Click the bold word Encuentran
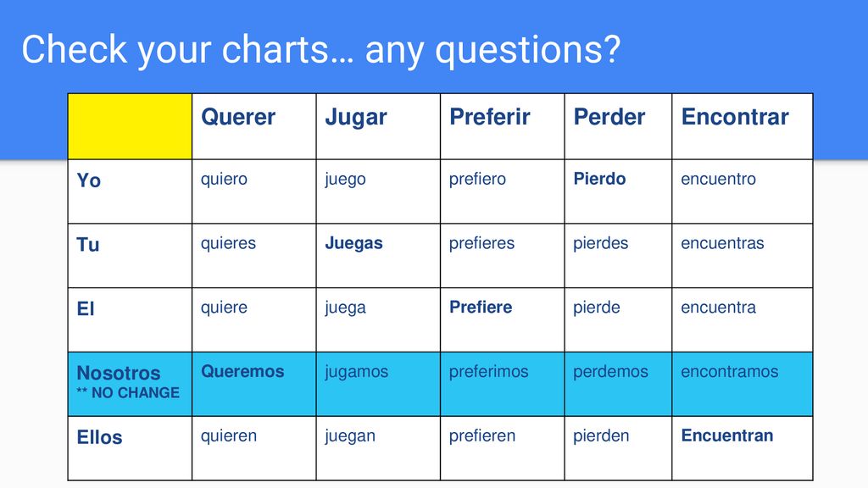The image size is (868, 488). [726, 435]
